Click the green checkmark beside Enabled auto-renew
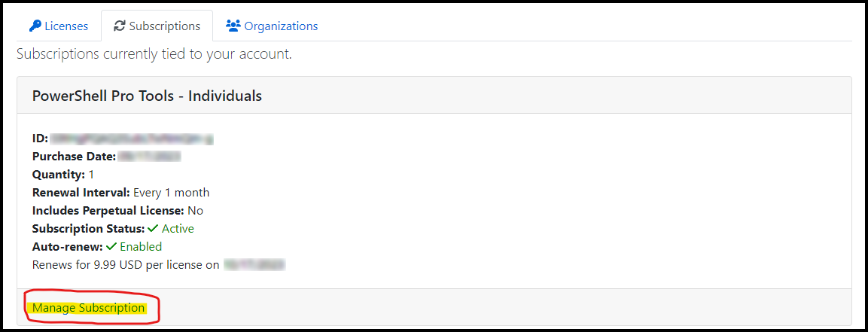 tap(111, 246)
